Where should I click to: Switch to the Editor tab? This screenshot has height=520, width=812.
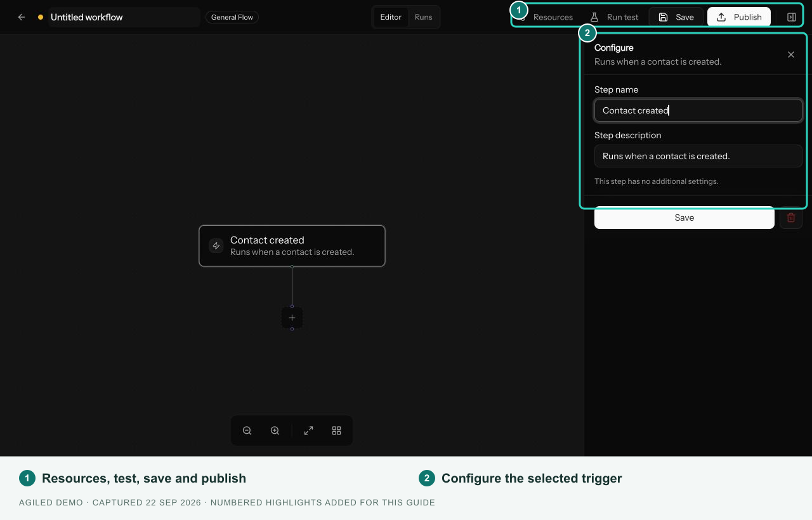391,17
